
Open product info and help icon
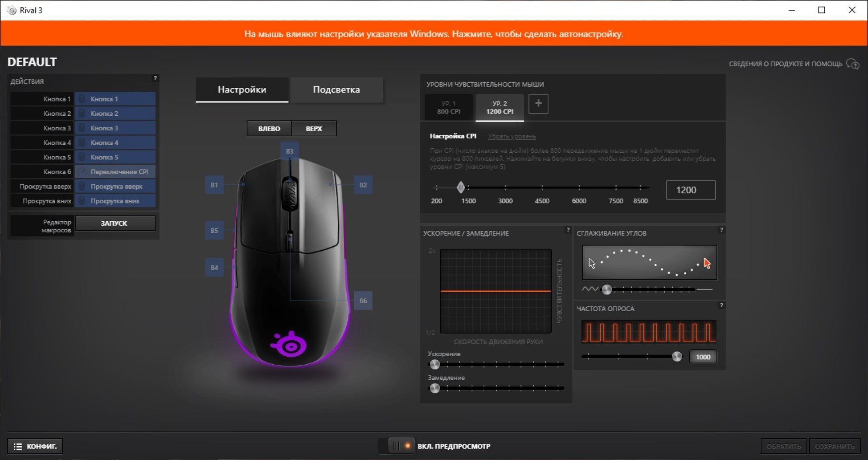853,64
